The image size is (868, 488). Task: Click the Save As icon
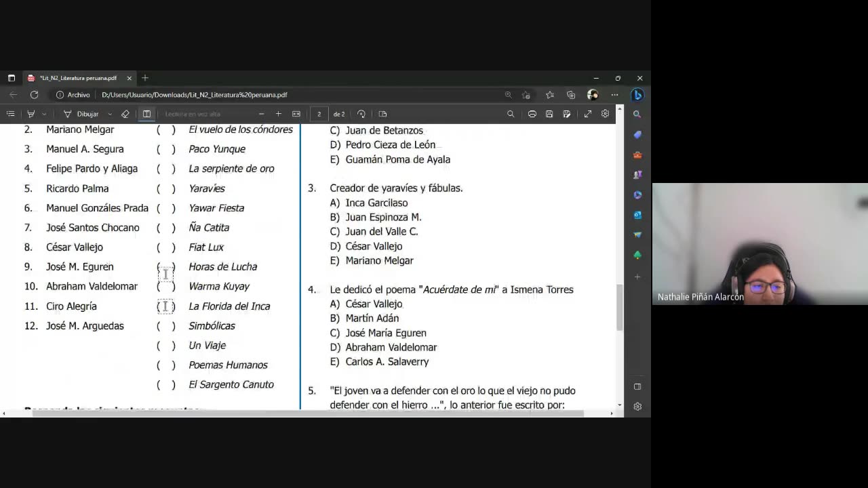pos(567,114)
